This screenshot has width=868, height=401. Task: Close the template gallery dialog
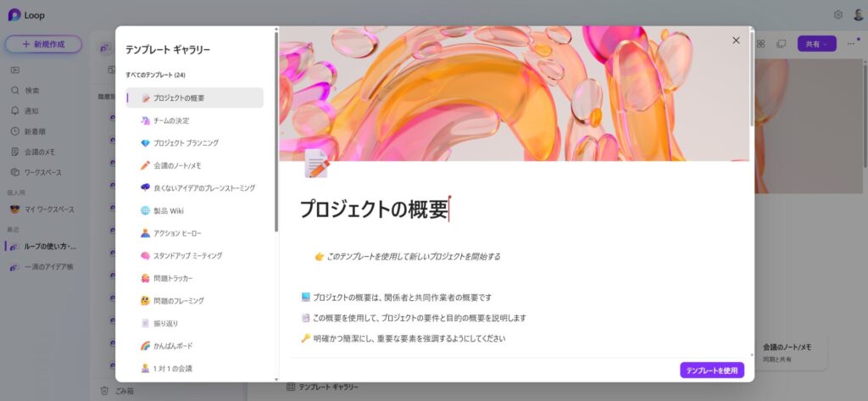click(x=736, y=40)
